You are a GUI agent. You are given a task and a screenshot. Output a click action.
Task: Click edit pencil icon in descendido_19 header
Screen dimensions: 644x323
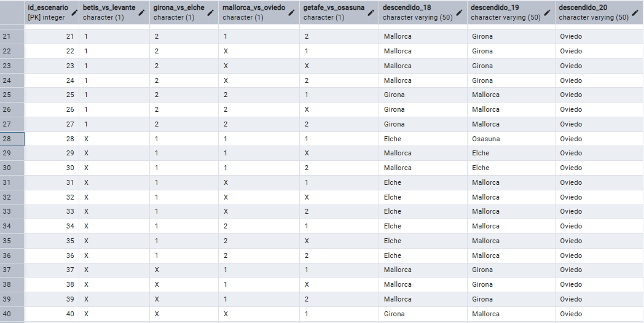[x=547, y=13]
